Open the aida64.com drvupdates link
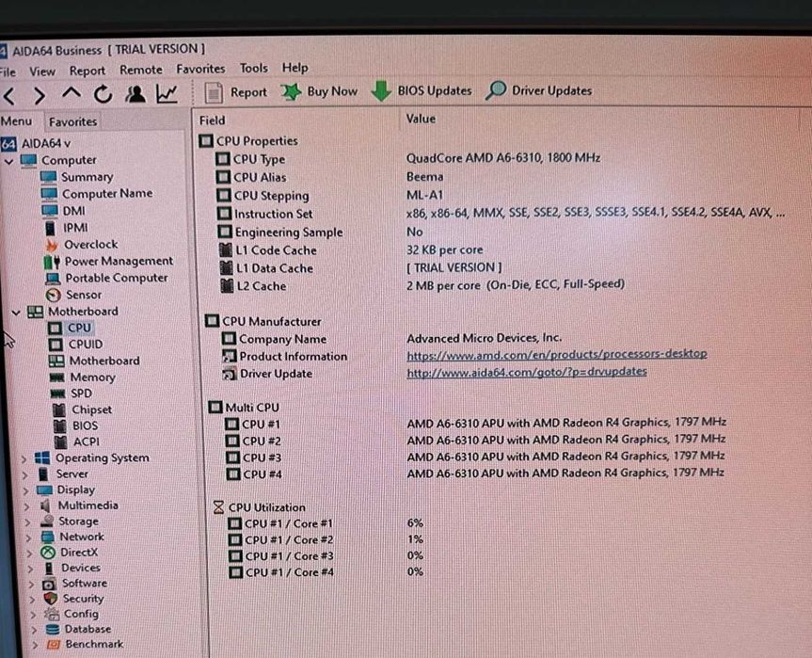 click(x=527, y=372)
